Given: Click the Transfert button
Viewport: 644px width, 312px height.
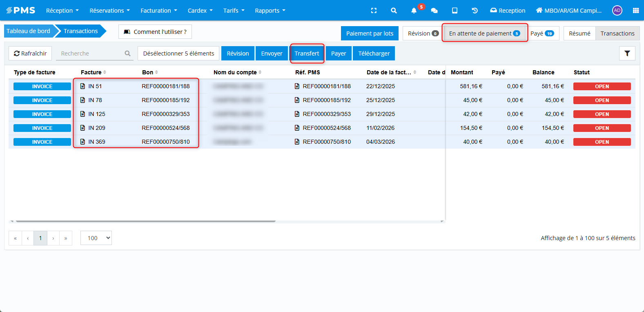Looking at the screenshot, I should [x=307, y=53].
